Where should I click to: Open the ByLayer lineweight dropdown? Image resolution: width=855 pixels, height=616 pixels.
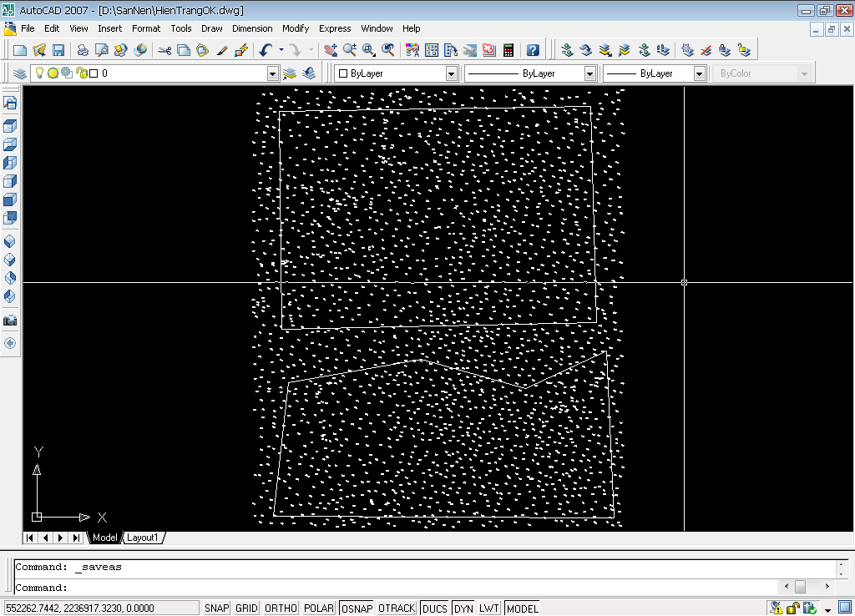pos(700,73)
